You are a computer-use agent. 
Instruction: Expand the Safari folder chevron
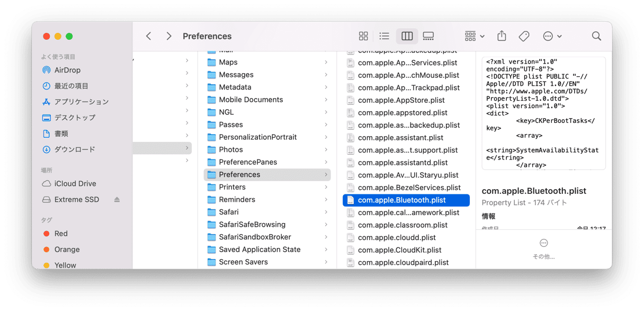pyautogui.click(x=326, y=212)
